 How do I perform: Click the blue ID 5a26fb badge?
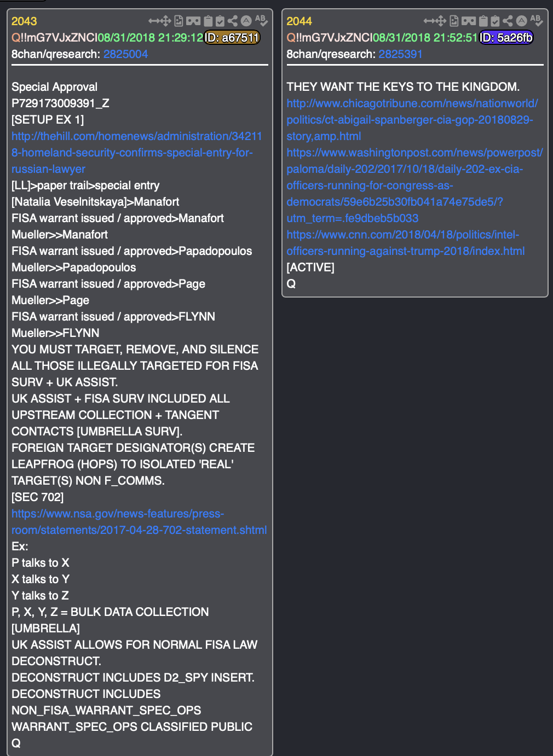tap(506, 38)
